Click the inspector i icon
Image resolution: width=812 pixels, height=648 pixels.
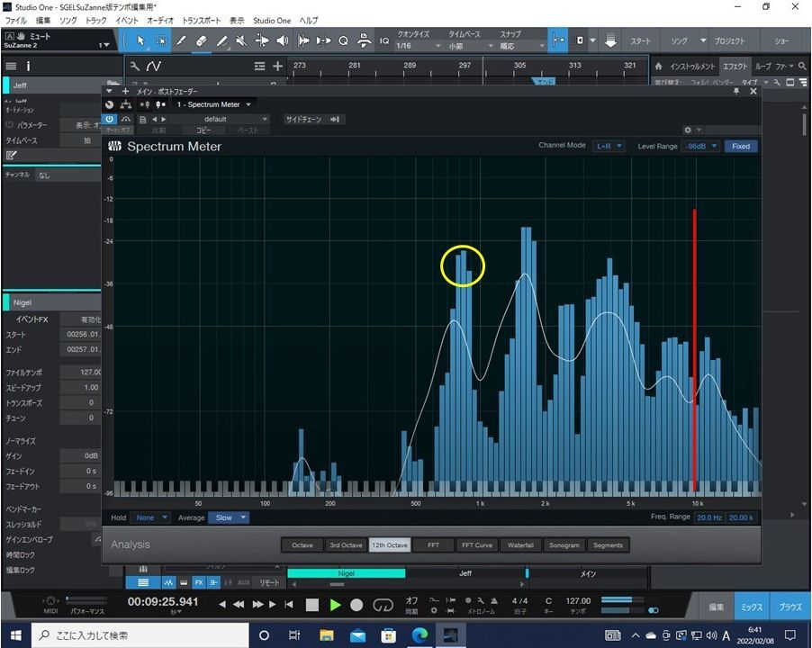tap(28, 67)
